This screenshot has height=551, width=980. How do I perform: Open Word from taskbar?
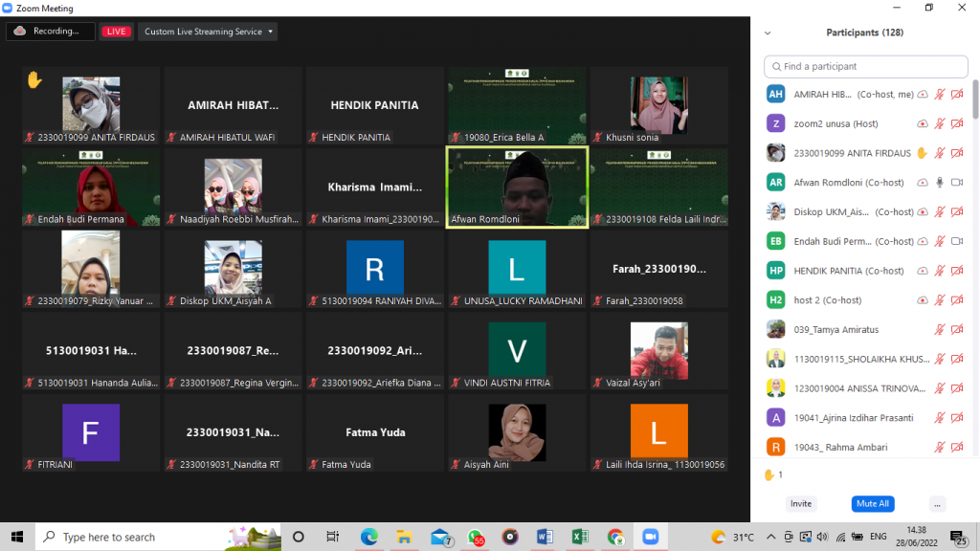click(x=545, y=537)
